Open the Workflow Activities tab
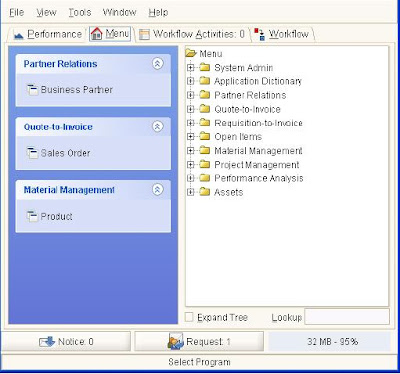Screen dimensions: 400x374 [x=192, y=34]
